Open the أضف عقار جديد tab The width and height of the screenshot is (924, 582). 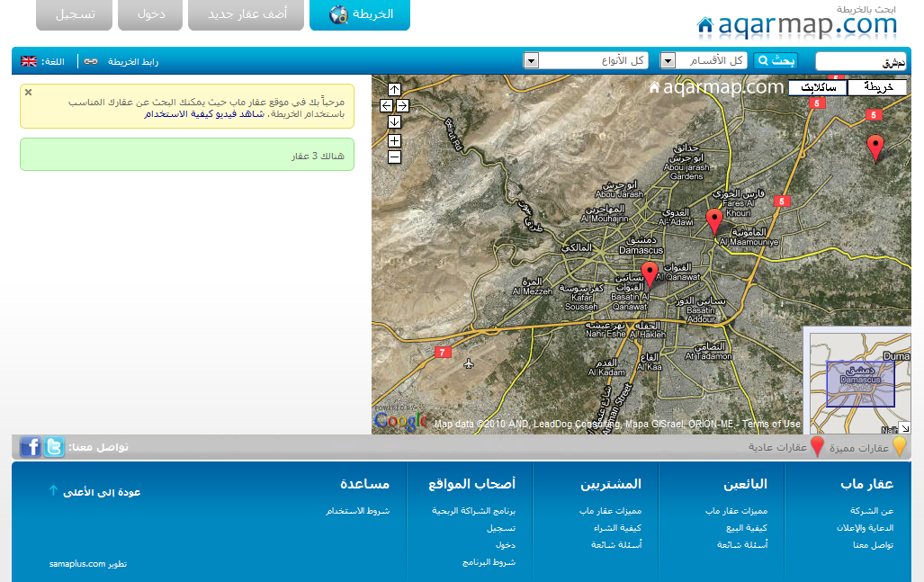click(247, 14)
